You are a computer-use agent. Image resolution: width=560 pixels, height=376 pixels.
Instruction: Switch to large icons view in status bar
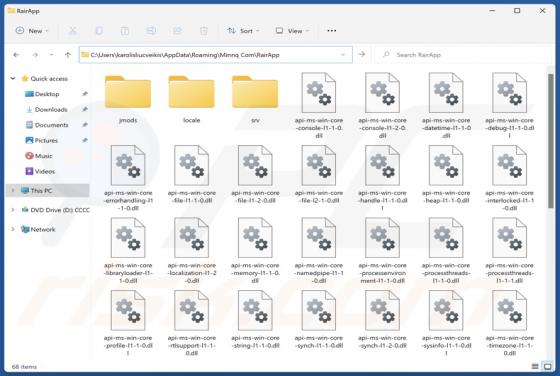click(547, 366)
